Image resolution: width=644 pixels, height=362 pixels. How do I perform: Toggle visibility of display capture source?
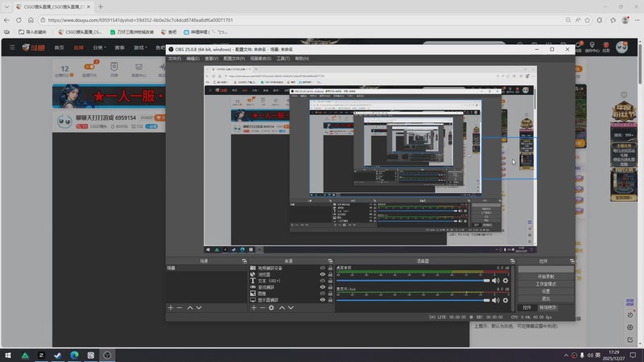(x=323, y=299)
